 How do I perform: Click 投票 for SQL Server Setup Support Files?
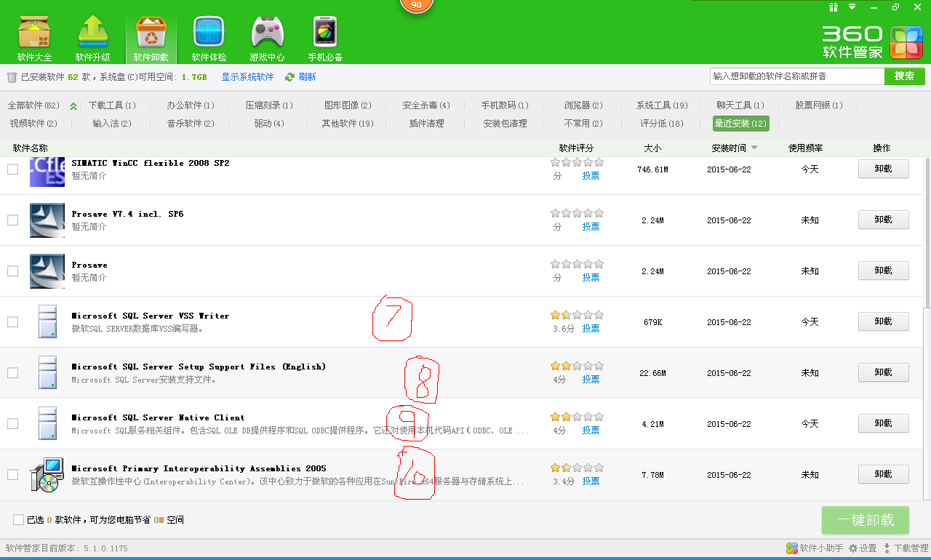[591, 380]
